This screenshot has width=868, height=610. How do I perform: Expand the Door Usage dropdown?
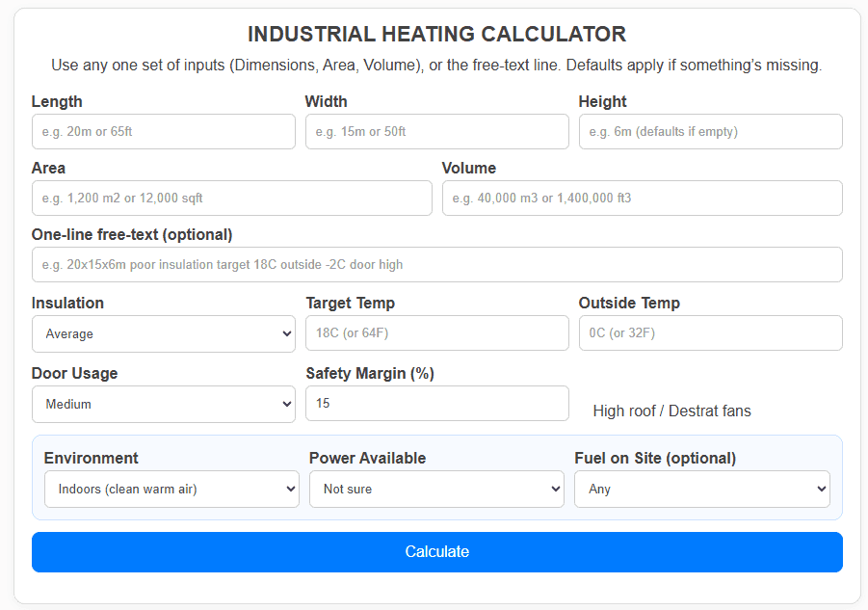click(x=163, y=405)
